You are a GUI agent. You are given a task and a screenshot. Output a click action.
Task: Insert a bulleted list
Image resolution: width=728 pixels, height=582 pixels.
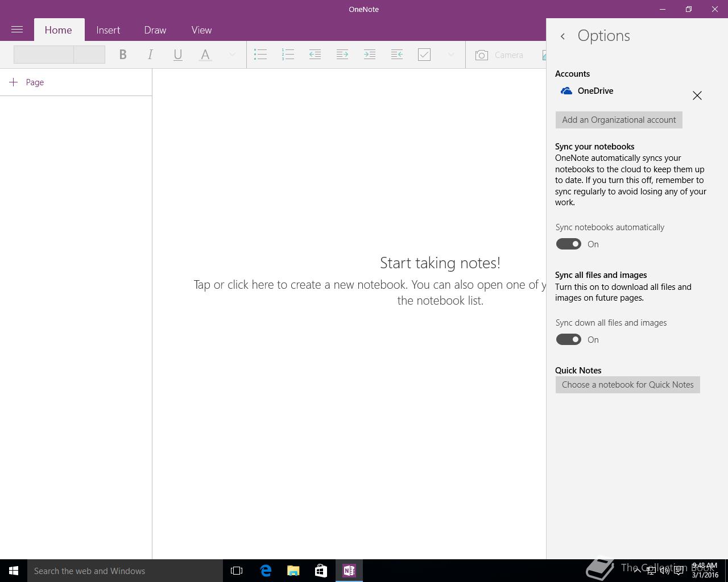[x=260, y=55]
